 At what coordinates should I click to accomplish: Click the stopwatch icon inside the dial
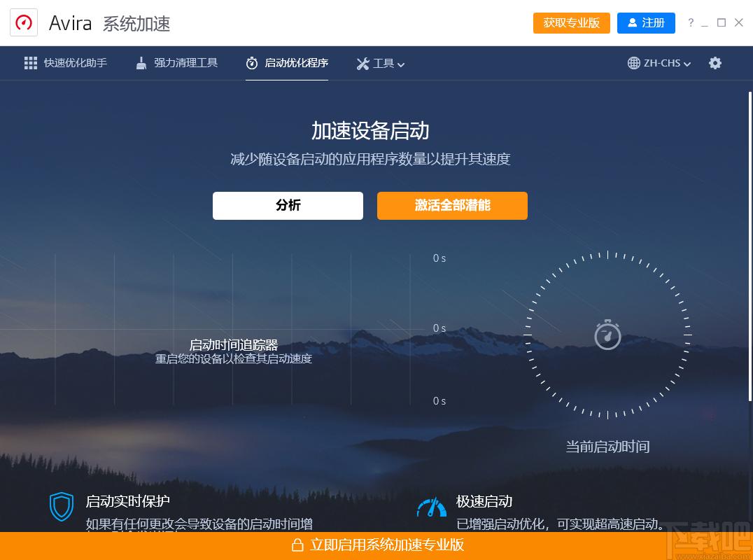[x=607, y=335]
